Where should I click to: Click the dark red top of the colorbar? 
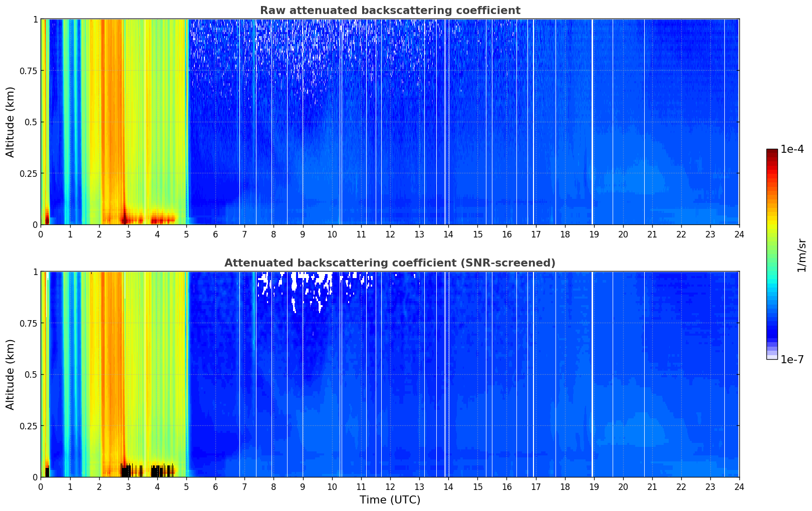(x=771, y=152)
